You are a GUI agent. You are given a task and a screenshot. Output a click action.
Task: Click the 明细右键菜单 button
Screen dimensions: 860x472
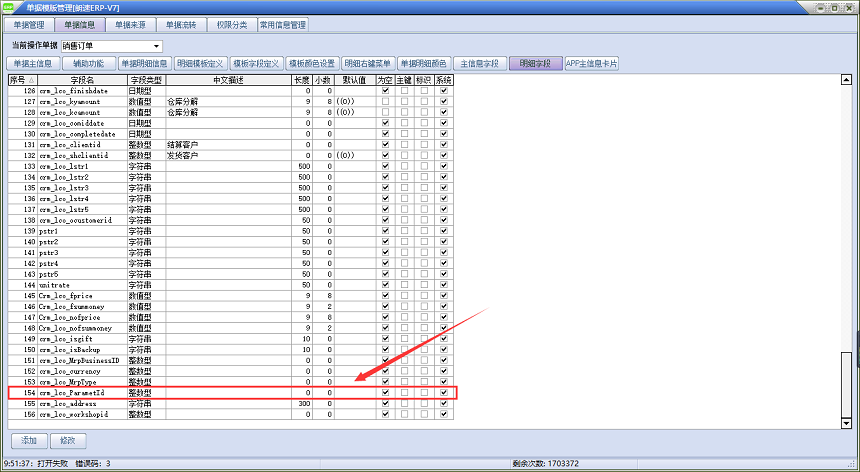(x=368, y=63)
